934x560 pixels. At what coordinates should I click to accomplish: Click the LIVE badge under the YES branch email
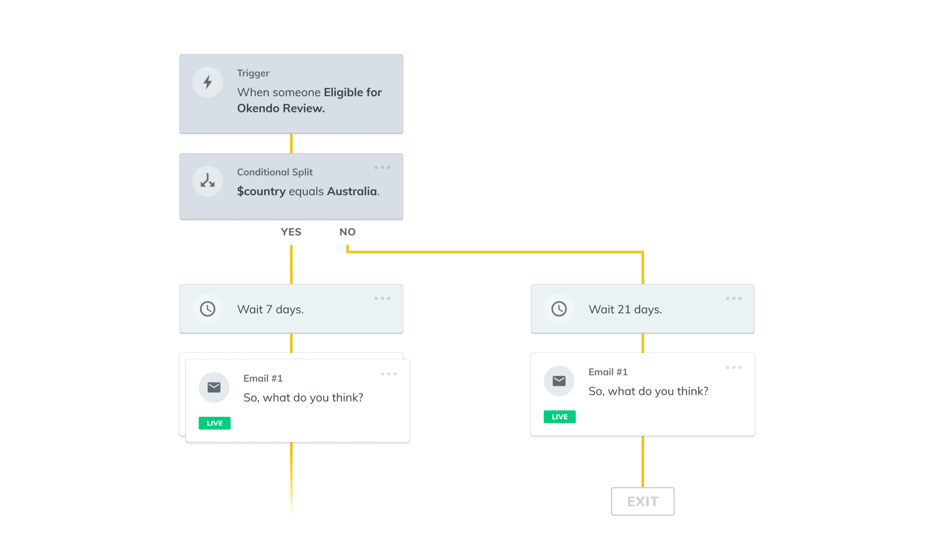(214, 423)
